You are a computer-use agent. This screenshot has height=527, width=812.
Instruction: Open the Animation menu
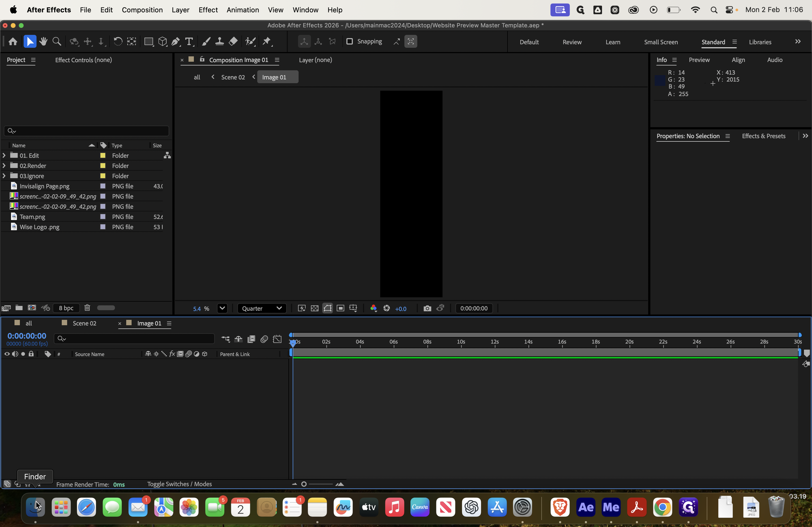[x=242, y=10]
